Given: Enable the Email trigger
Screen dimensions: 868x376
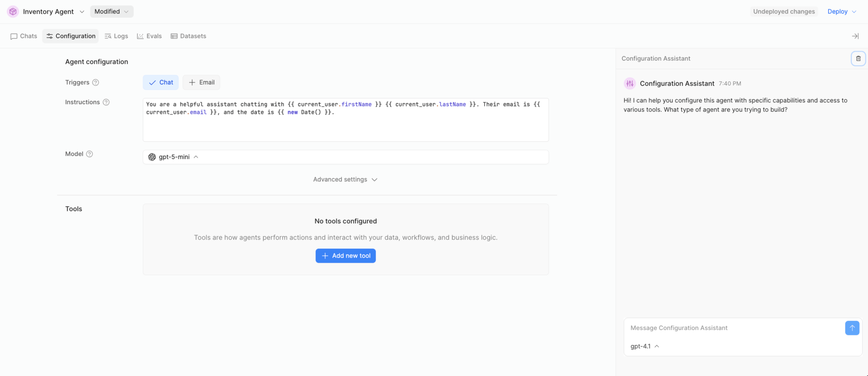Looking at the screenshot, I should pos(202,83).
